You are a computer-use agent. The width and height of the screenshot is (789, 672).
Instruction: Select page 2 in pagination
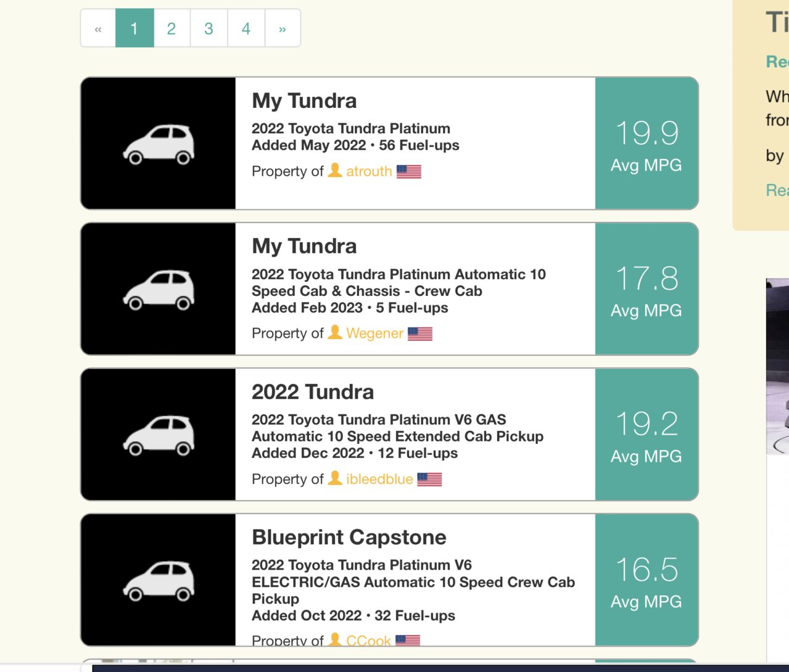[171, 28]
